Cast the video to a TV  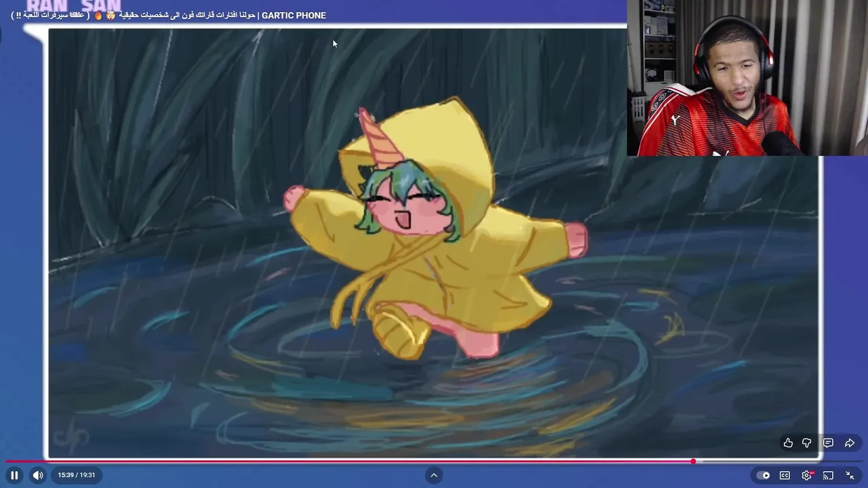click(x=828, y=475)
